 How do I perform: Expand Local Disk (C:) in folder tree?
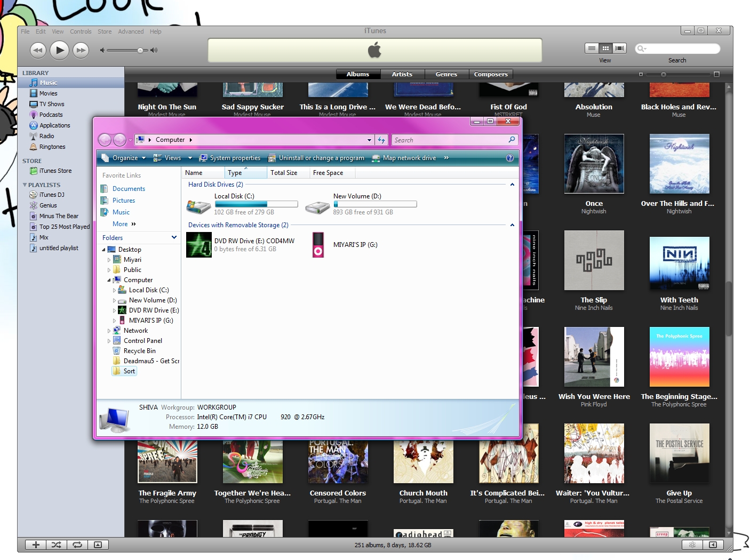point(114,291)
